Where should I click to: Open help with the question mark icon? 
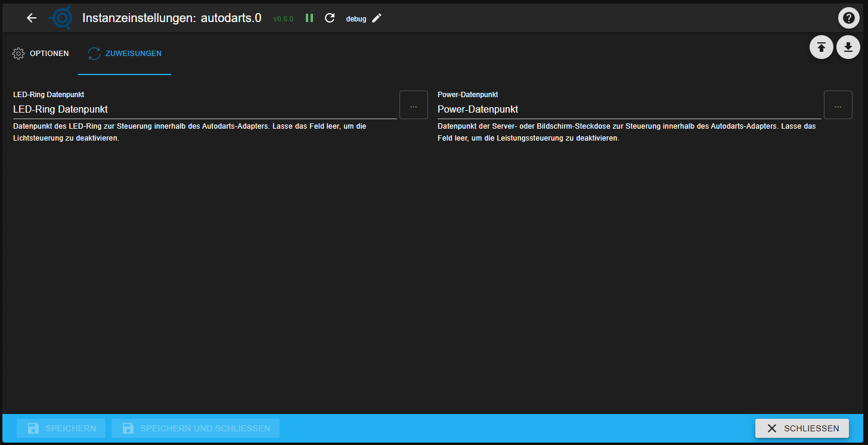(849, 18)
